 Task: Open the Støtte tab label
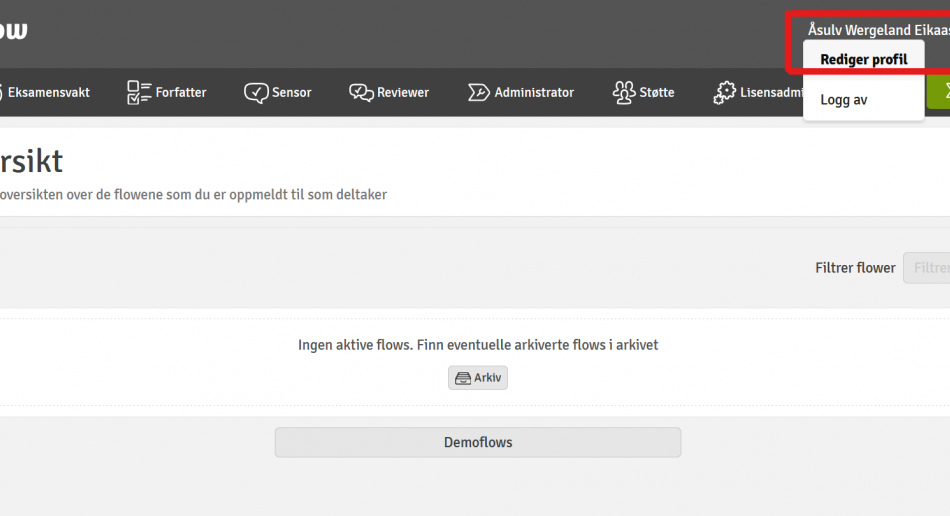(657, 93)
